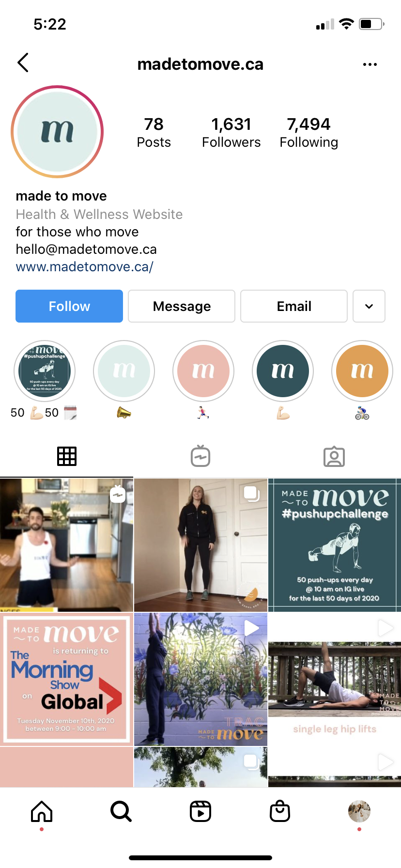View the madetomove.ca profile picture story

pyautogui.click(x=57, y=132)
